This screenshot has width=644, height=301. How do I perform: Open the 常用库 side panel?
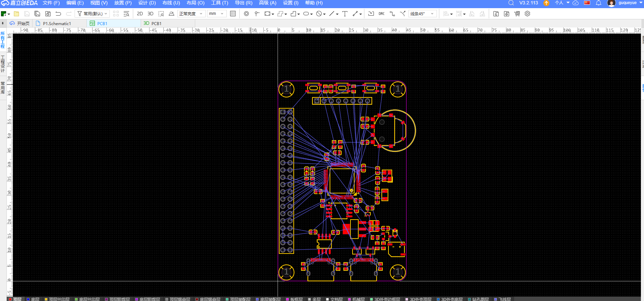tap(3, 88)
